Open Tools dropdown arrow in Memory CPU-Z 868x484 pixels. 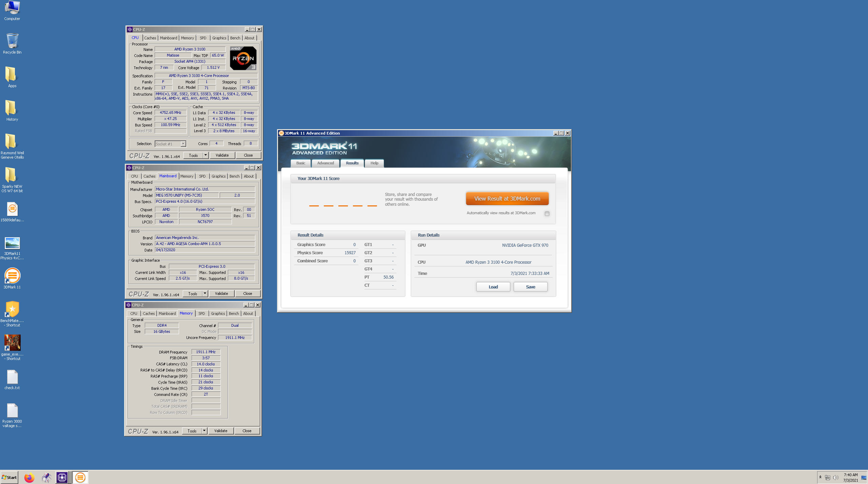tap(204, 431)
